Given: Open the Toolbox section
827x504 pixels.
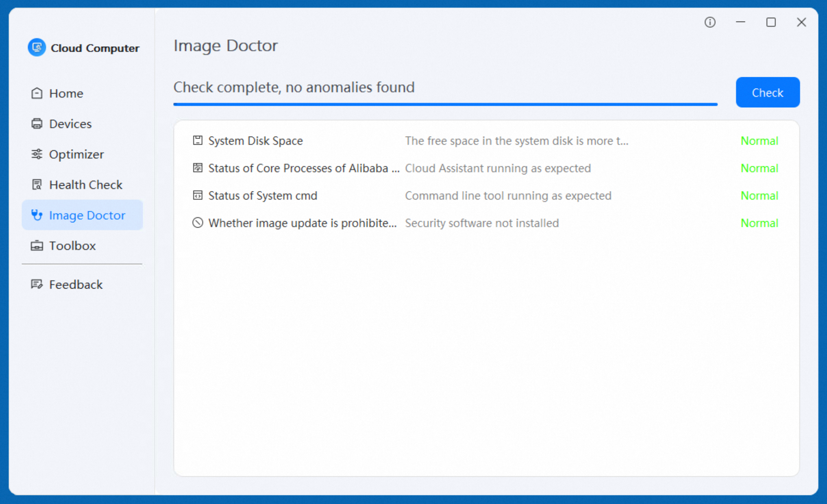Looking at the screenshot, I should point(72,245).
